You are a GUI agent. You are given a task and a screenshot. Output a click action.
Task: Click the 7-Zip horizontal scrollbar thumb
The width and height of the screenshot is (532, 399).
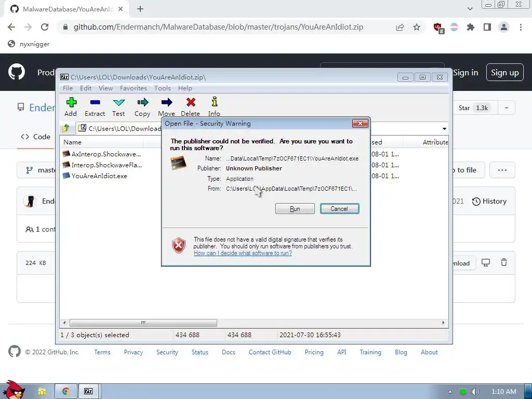click(143, 323)
